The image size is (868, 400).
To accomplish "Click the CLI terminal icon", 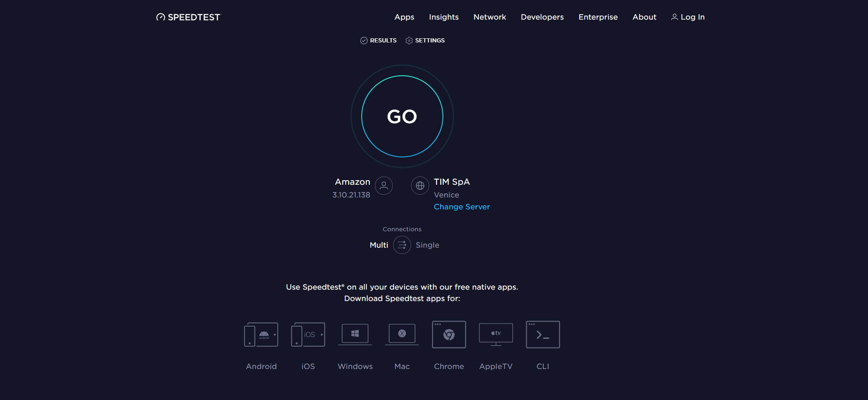I will tap(543, 334).
